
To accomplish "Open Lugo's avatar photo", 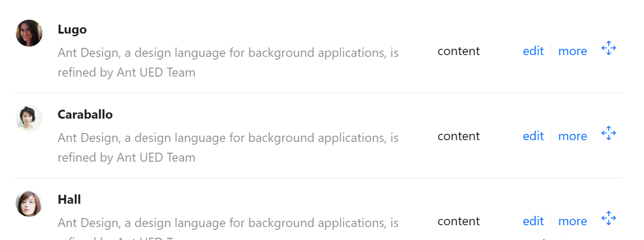I will coord(29,33).
